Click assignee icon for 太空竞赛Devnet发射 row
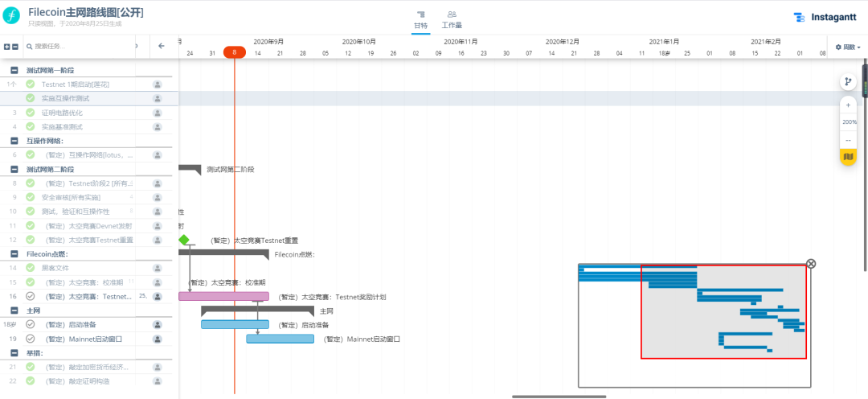The image size is (868, 399). (x=158, y=225)
